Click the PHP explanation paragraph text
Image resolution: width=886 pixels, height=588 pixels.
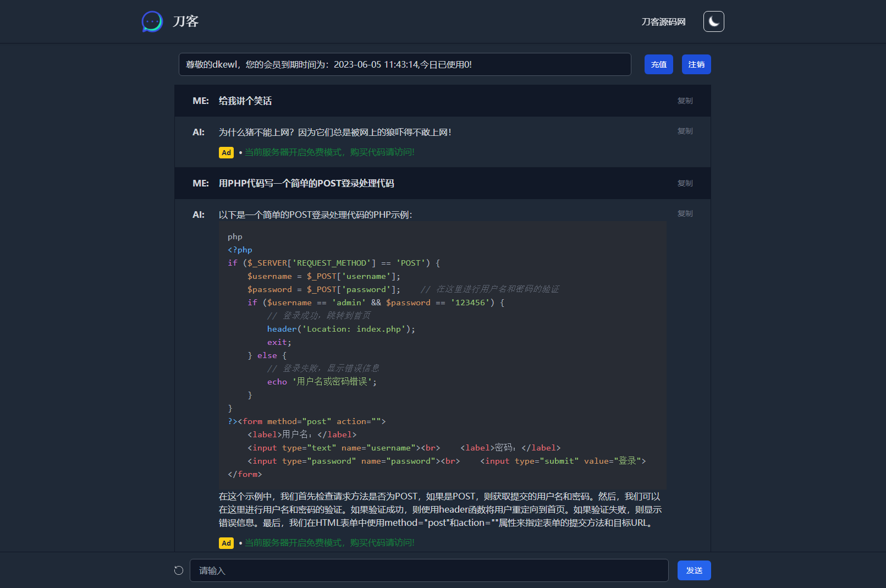[440, 509]
